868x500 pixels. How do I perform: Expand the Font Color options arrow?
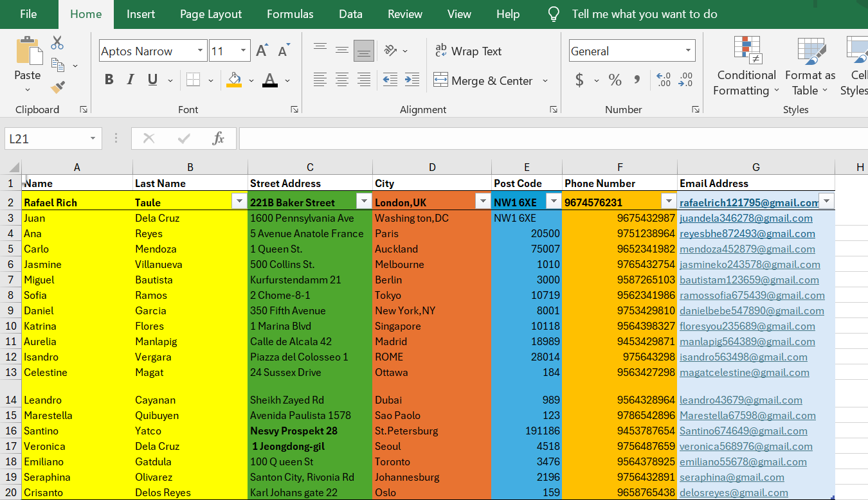(x=287, y=80)
